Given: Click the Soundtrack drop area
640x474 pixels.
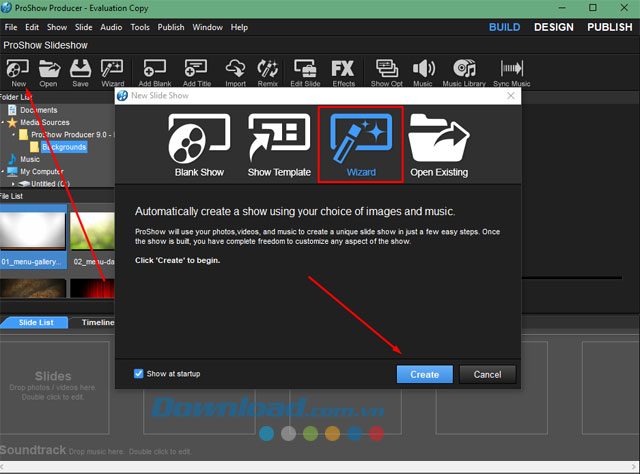Looking at the screenshot, I should point(95,451).
